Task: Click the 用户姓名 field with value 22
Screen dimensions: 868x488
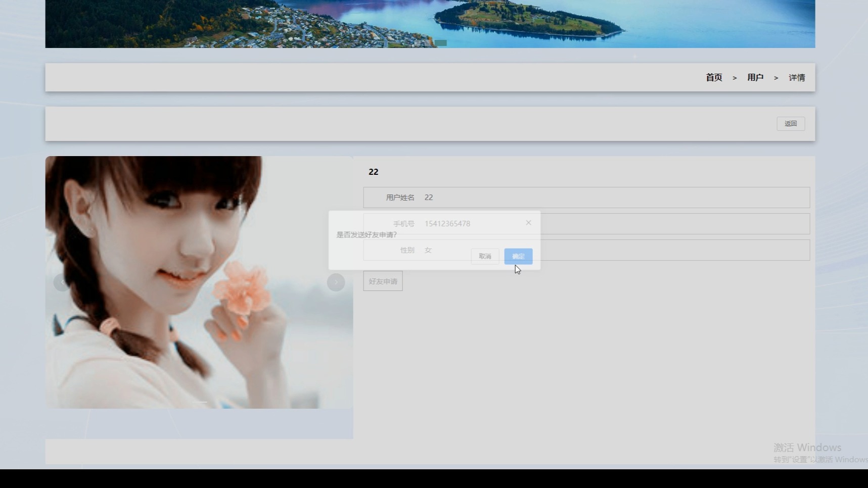Action: click(586, 198)
